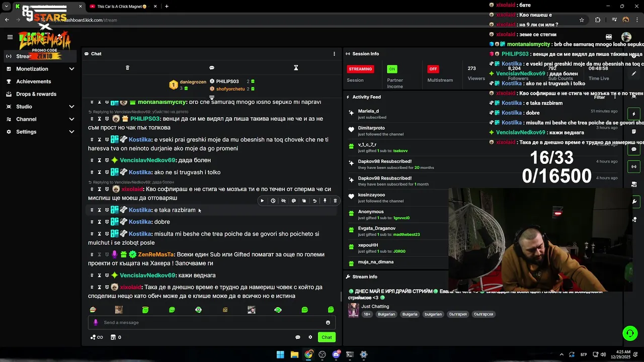Click the speech bubble icon below Chat header
644x362 pixels.
coord(212,67)
